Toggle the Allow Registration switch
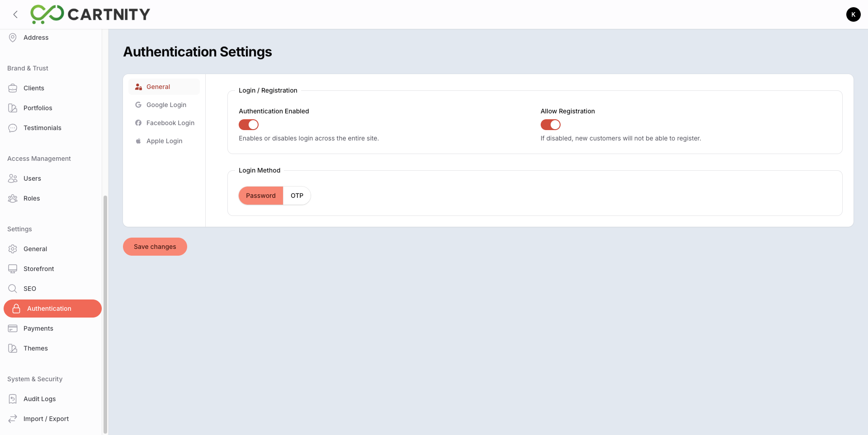The image size is (868, 435). pyautogui.click(x=551, y=125)
